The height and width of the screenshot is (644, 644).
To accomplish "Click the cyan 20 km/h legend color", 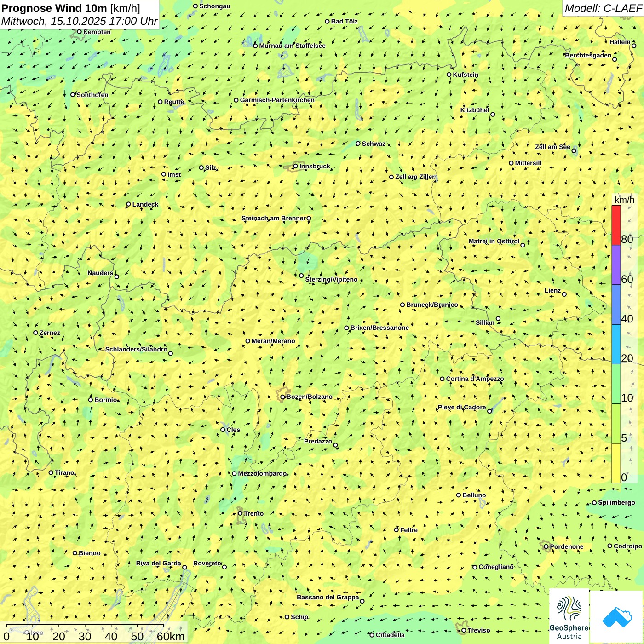I will pyautogui.click(x=616, y=344).
